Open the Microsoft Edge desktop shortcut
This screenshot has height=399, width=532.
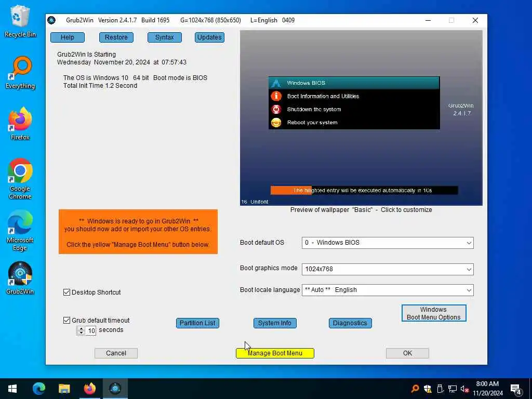pyautogui.click(x=20, y=230)
